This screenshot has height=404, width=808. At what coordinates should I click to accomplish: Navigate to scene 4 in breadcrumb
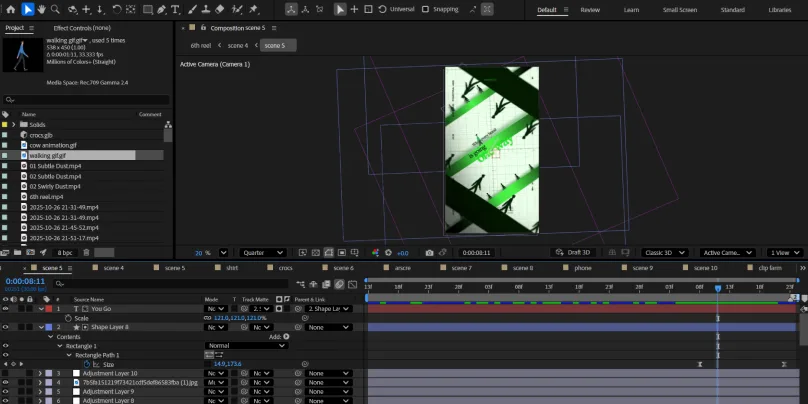tap(238, 45)
